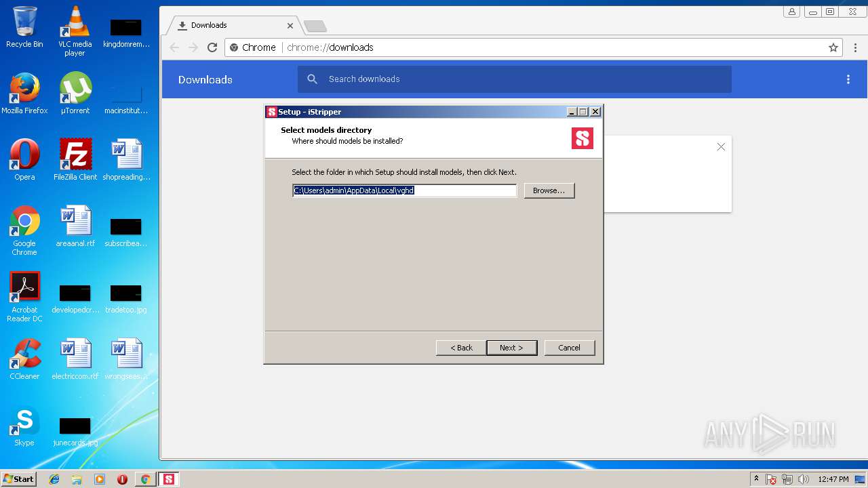Dismiss the download card with X

[721, 147]
